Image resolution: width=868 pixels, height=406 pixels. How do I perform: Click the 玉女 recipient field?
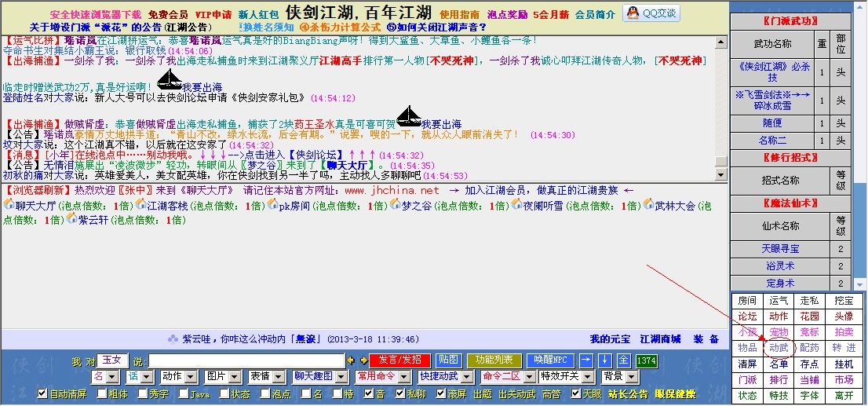click(113, 360)
